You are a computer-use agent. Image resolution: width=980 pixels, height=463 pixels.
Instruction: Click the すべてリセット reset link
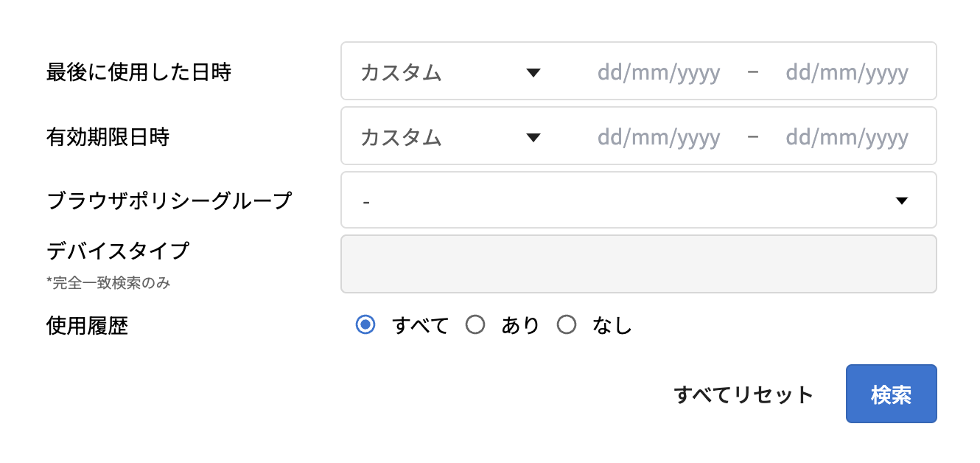(x=743, y=394)
